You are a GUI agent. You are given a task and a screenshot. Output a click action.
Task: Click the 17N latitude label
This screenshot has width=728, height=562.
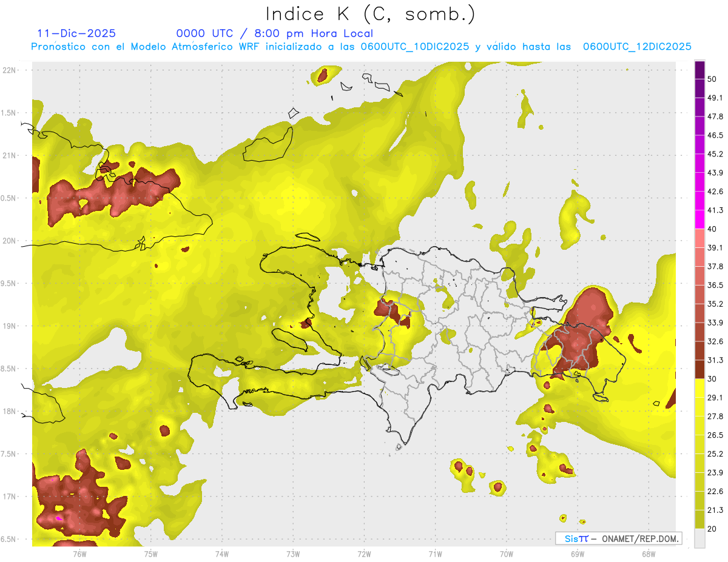tap(9, 497)
